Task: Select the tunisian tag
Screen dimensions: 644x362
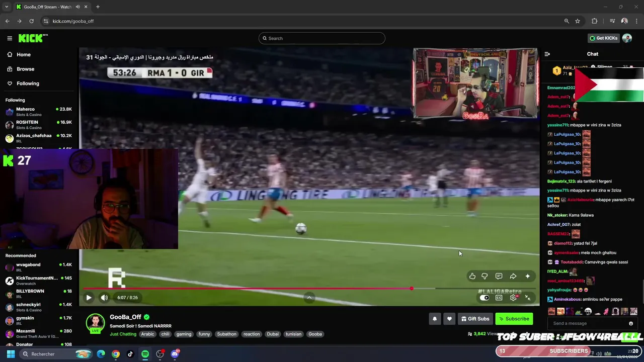Action: tap(293, 334)
